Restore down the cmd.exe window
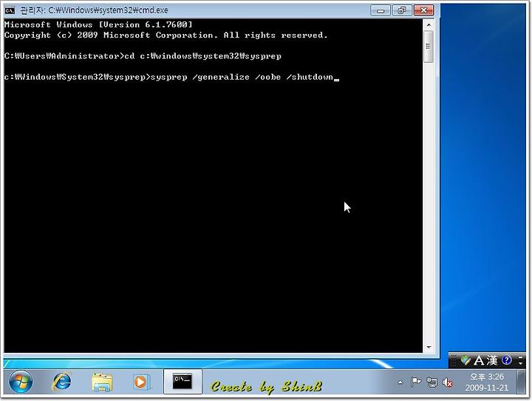The height and width of the screenshot is (401, 532). 402,10
